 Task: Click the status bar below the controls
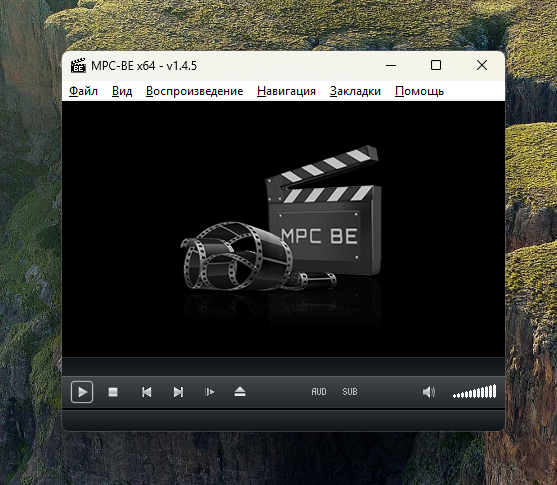[x=283, y=420]
